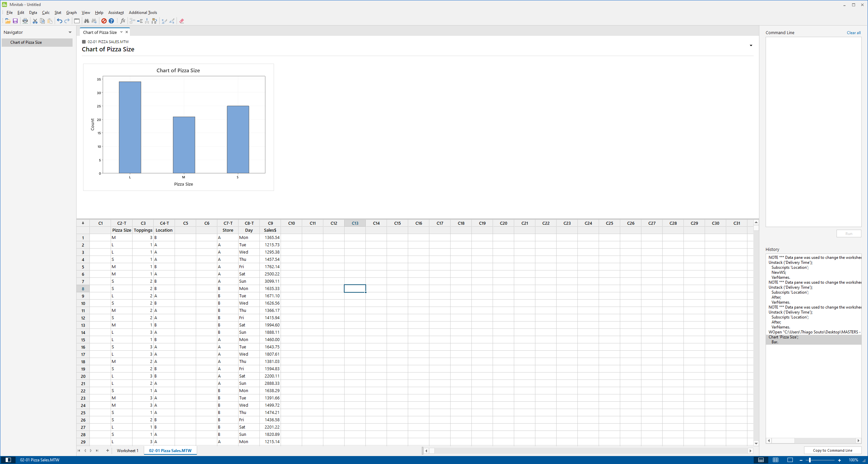Switch to data-only grid view in status bar

pos(775,460)
